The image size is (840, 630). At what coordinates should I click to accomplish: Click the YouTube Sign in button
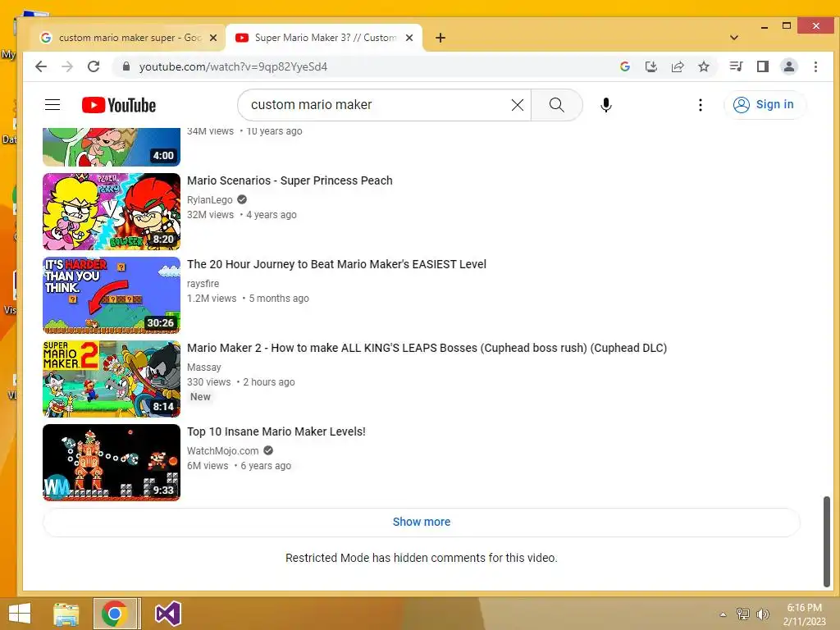tap(765, 104)
